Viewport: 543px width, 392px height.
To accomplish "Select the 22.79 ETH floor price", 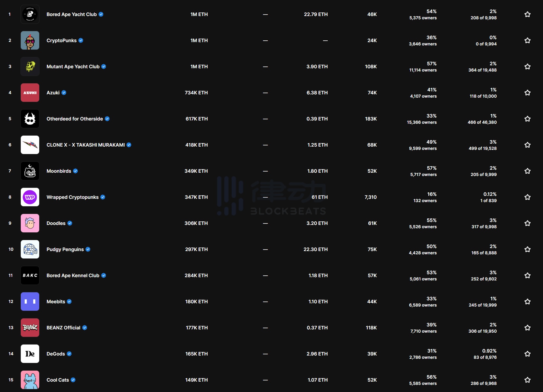I will point(316,14).
